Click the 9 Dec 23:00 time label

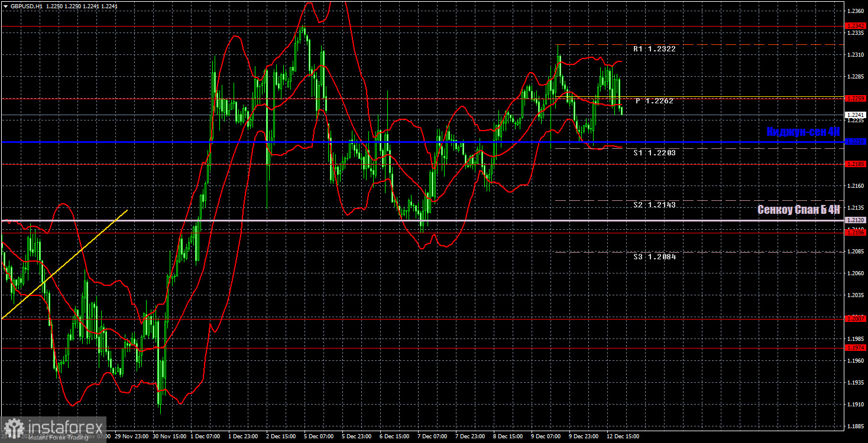pyautogui.click(x=584, y=437)
